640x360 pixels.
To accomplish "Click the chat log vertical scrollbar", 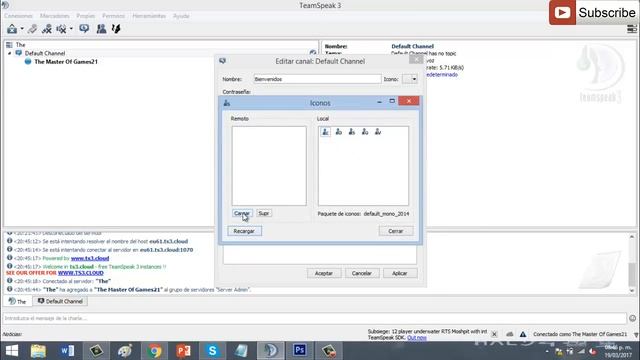I will [x=632, y=263].
